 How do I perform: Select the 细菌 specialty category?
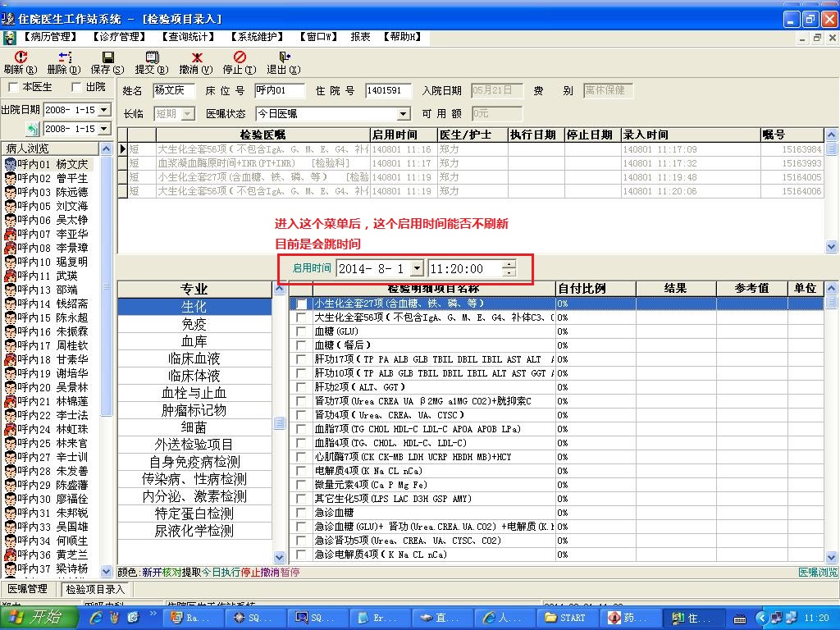pos(194,427)
